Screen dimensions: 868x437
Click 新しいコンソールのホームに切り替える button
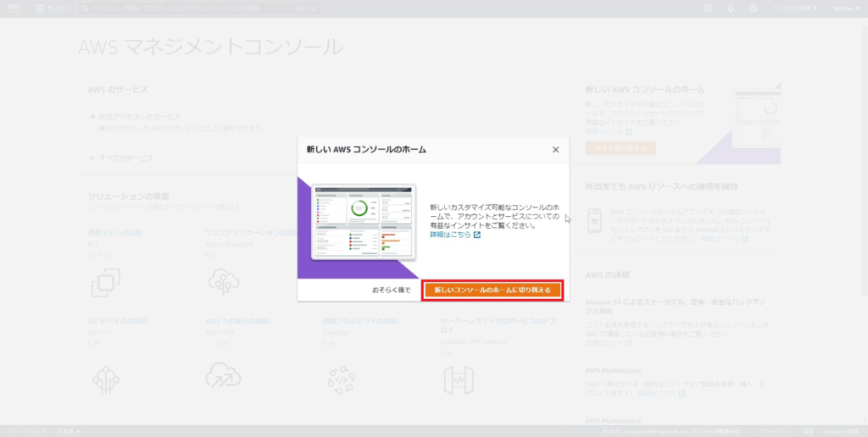point(492,290)
